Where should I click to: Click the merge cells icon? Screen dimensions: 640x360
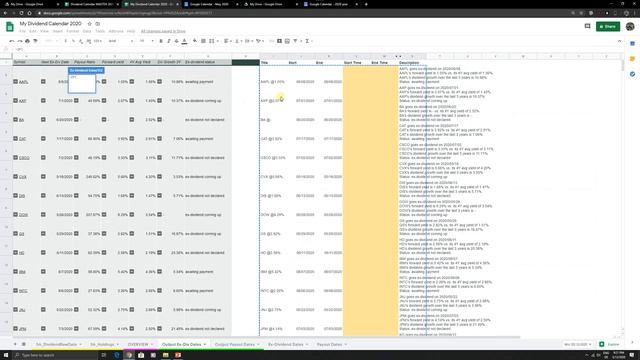point(211,41)
